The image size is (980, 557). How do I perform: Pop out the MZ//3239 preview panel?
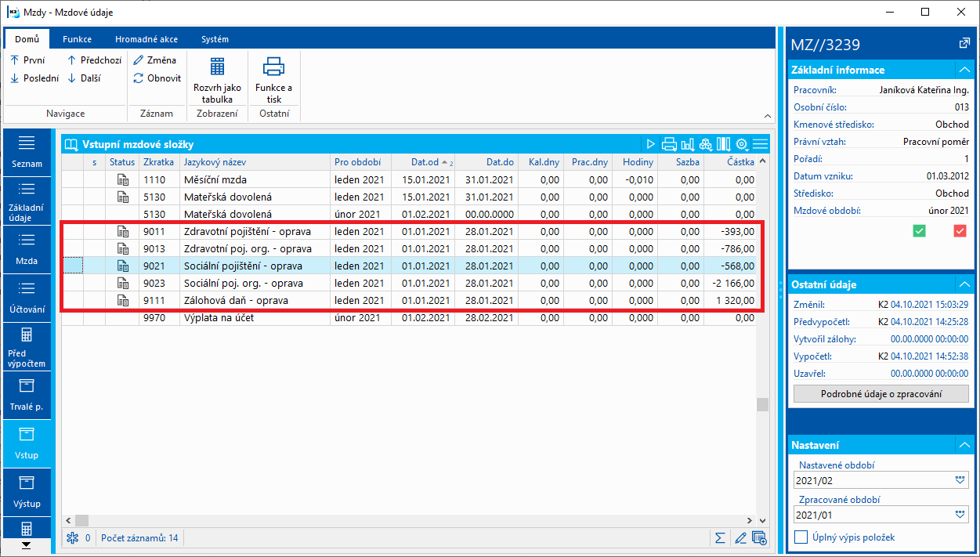(x=964, y=43)
